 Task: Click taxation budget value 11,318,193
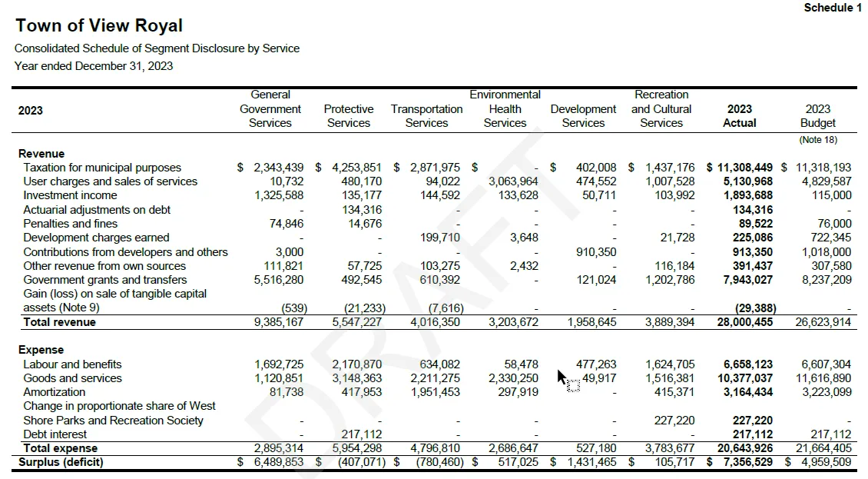tap(823, 168)
